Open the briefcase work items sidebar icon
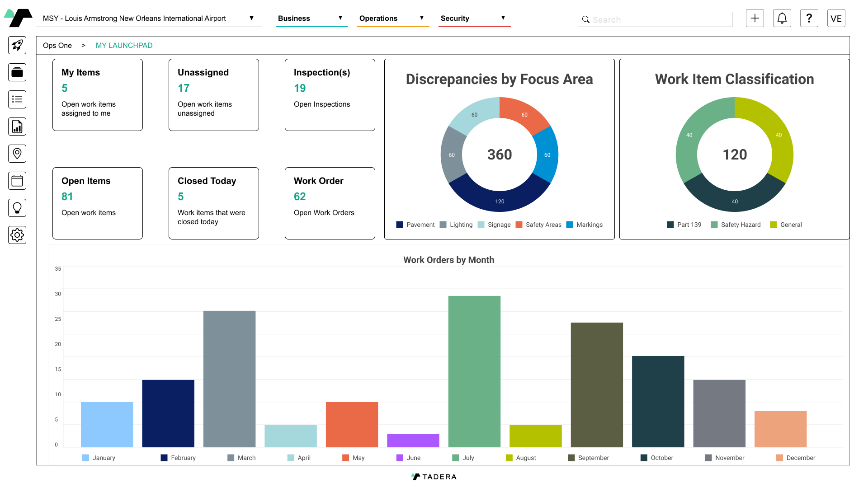This screenshot has width=868, height=488. coord(17,72)
